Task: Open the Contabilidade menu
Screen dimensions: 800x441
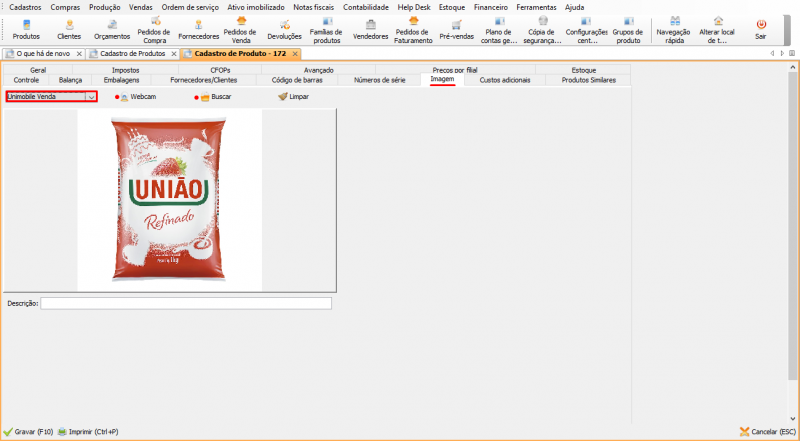Action: [366, 7]
